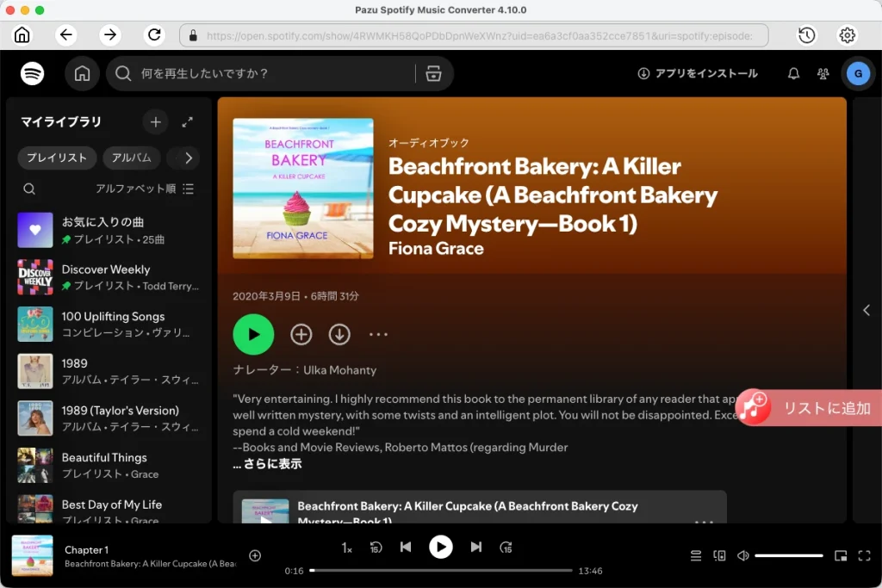Viewport: 882px width, 588px height.
Task: Open Spotify home via house icon
Action: (x=82, y=74)
